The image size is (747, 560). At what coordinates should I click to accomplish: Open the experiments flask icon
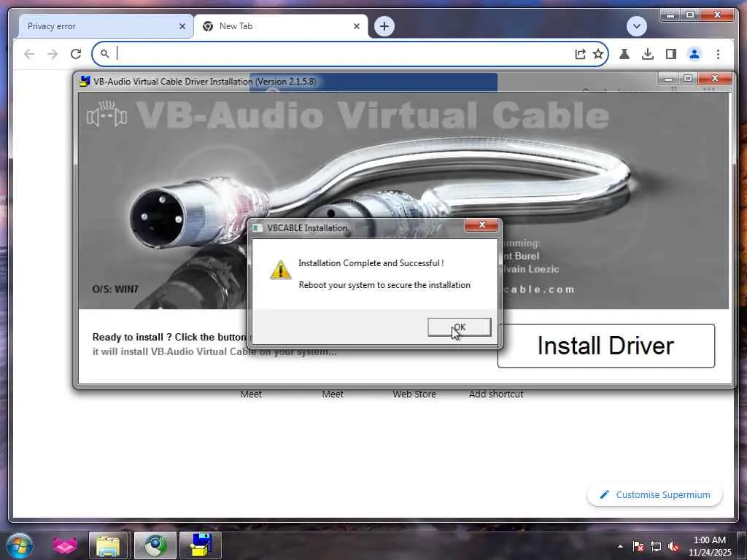point(624,54)
